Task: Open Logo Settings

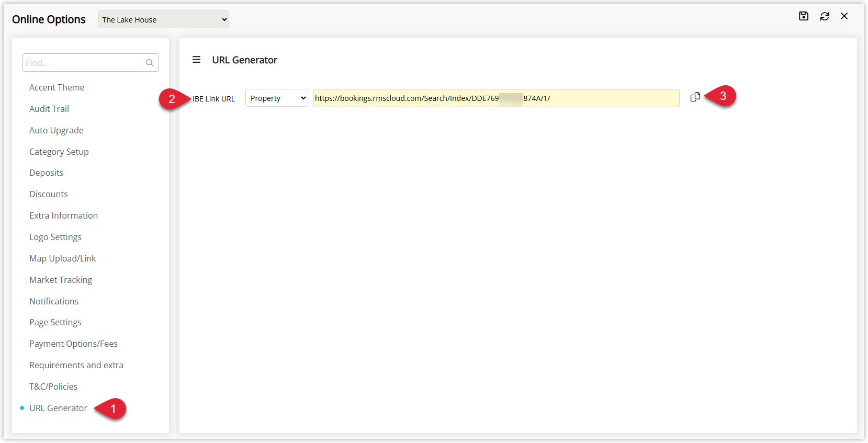Action: [x=55, y=237]
